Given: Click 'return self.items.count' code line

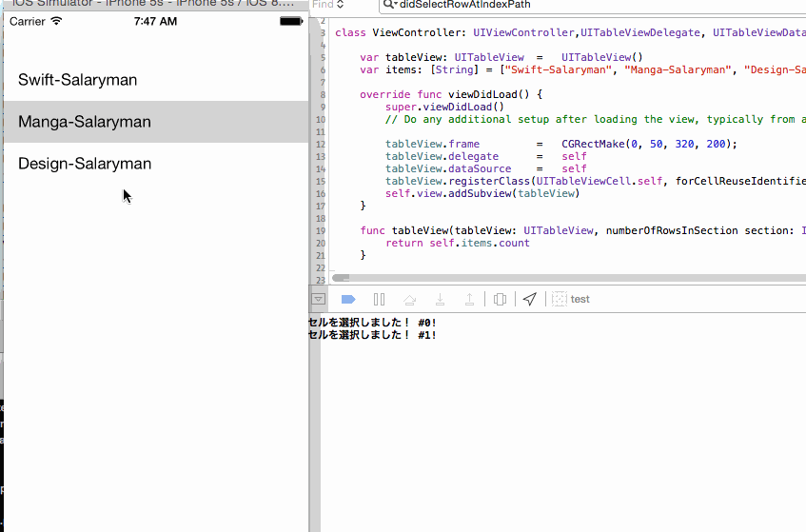Looking at the screenshot, I should (x=458, y=243).
